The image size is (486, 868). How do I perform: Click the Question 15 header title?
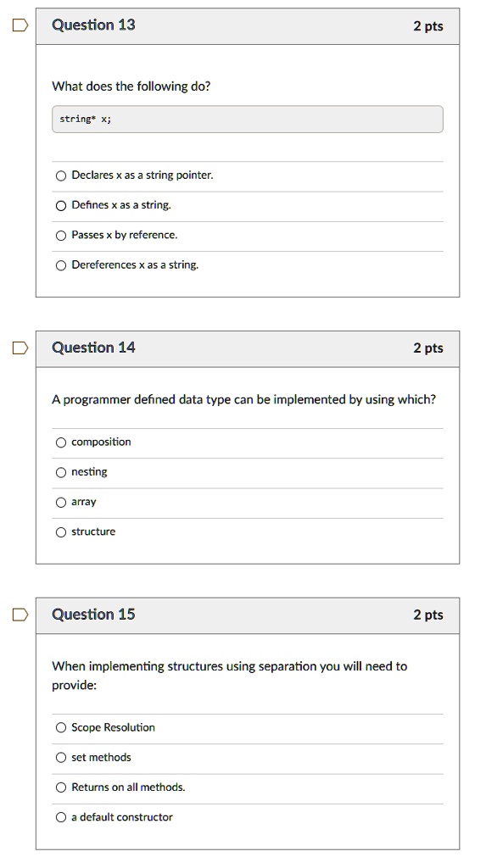(93, 615)
